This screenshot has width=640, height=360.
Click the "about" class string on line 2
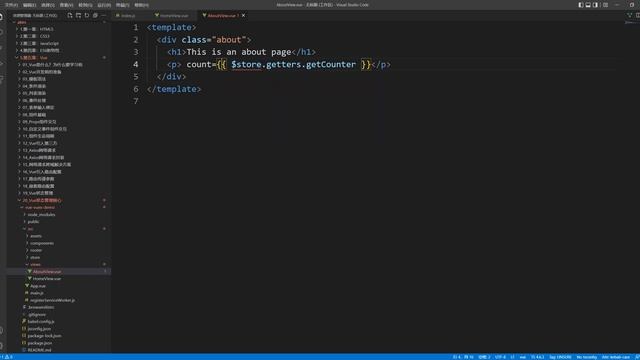(229, 40)
